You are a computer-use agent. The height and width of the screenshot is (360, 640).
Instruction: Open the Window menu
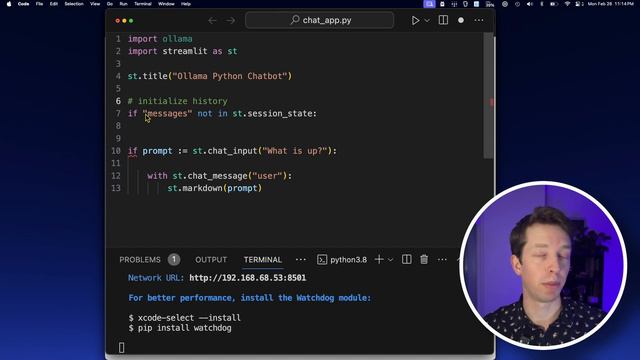[x=166, y=4]
